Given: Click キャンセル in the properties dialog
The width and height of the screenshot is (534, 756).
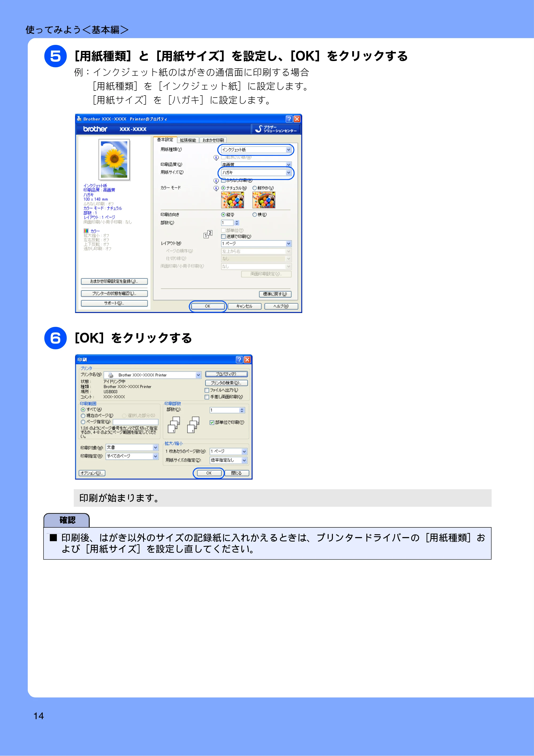Looking at the screenshot, I should [244, 306].
